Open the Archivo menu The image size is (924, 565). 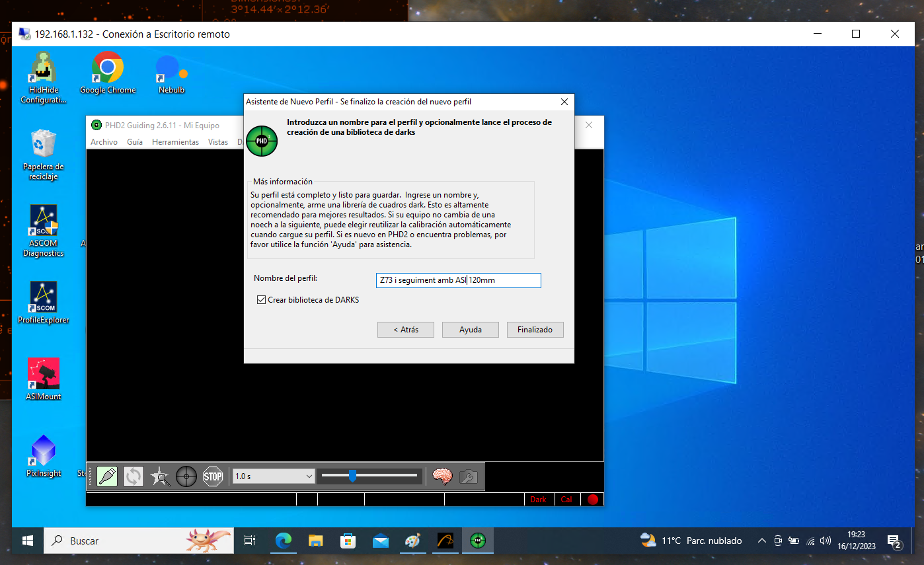tap(104, 142)
